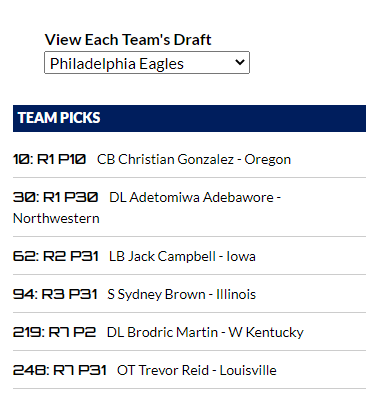Select Philadelphia Eagles text in combo box
372x394 pixels.
(117, 63)
